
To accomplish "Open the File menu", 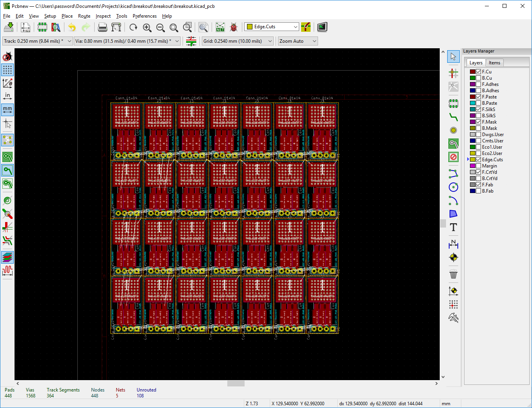I will click(x=7, y=16).
